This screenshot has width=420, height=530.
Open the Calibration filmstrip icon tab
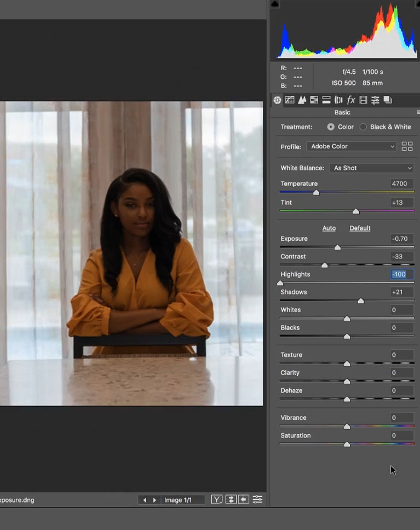[363, 100]
